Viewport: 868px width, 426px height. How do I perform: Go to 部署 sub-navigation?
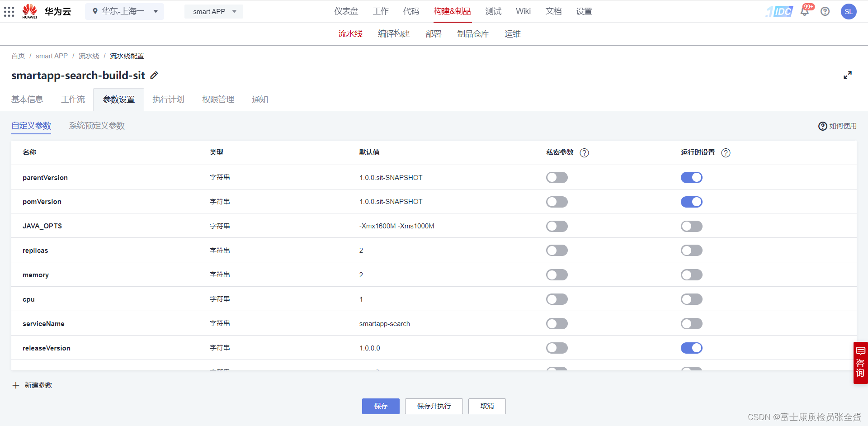click(x=433, y=34)
